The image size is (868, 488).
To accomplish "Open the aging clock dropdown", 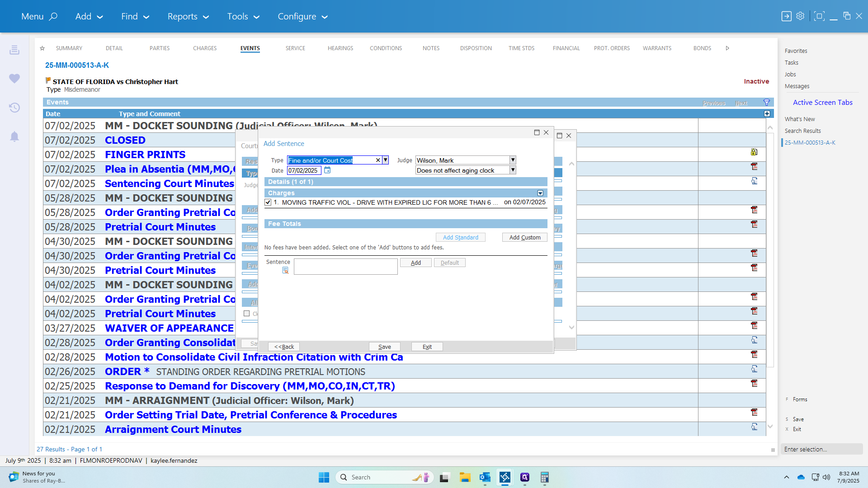I will [x=513, y=170].
